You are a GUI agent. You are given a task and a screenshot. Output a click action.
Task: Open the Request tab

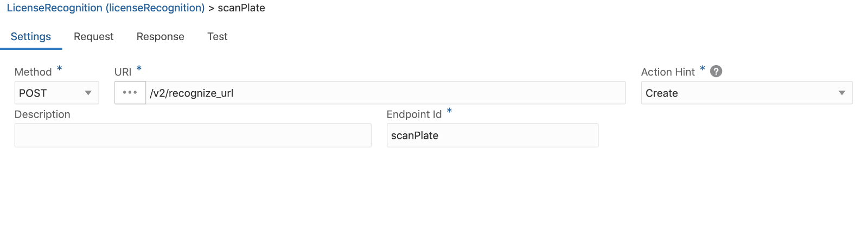point(93,36)
